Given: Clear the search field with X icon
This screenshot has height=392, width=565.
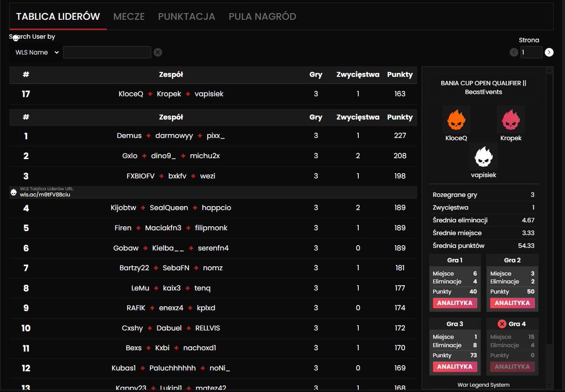Looking at the screenshot, I should click(x=158, y=52).
